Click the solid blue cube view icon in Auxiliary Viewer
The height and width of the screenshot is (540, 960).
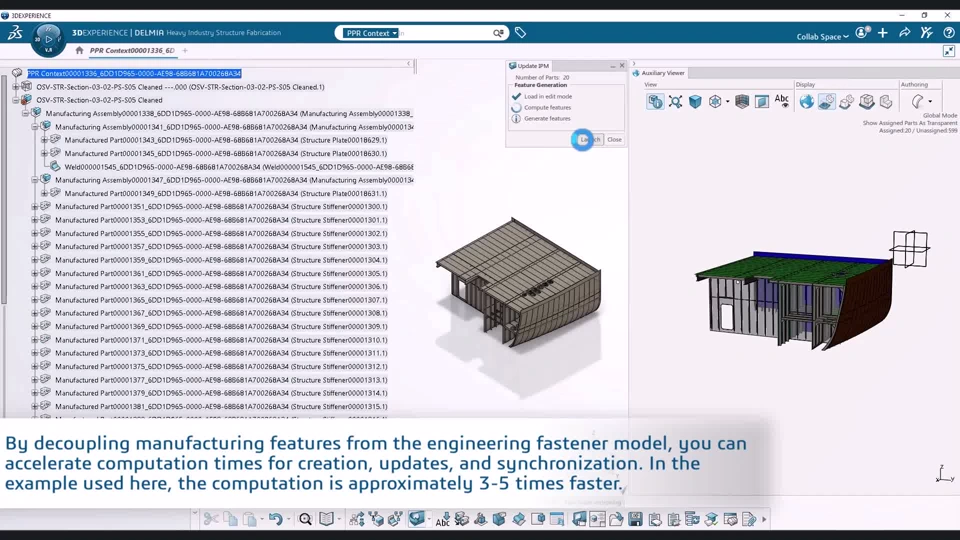[695, 101]
